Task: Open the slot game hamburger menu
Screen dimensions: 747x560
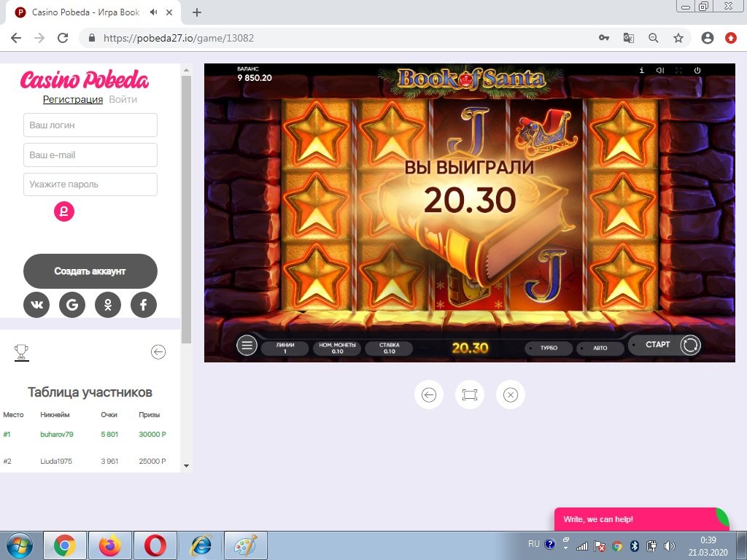Action: [247, 346]
